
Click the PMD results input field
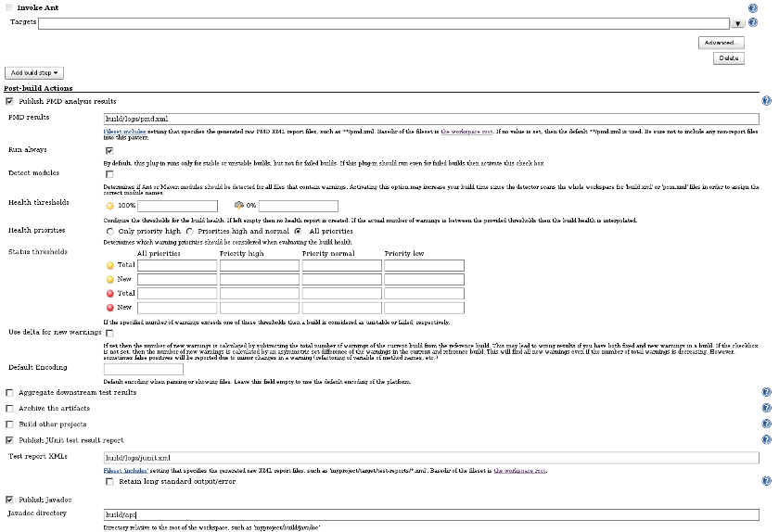(x=431, y=119)
